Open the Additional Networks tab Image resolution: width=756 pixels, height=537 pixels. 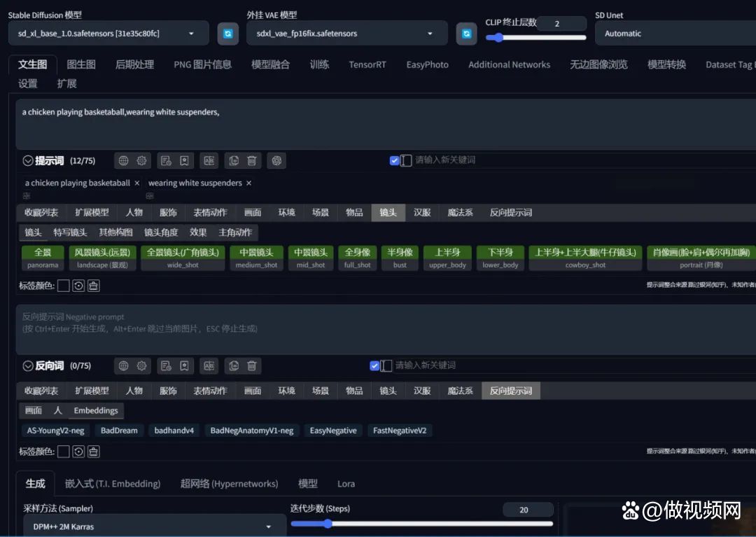(509, 64)
